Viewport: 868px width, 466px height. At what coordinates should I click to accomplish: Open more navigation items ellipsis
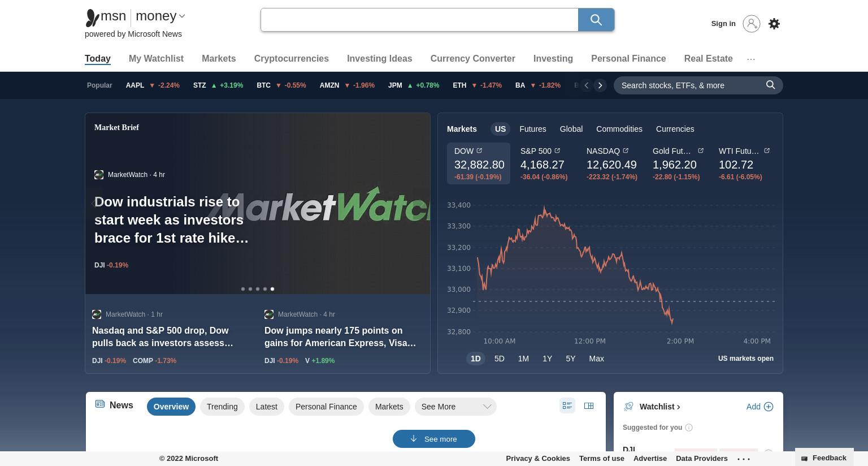click(751, 59)
